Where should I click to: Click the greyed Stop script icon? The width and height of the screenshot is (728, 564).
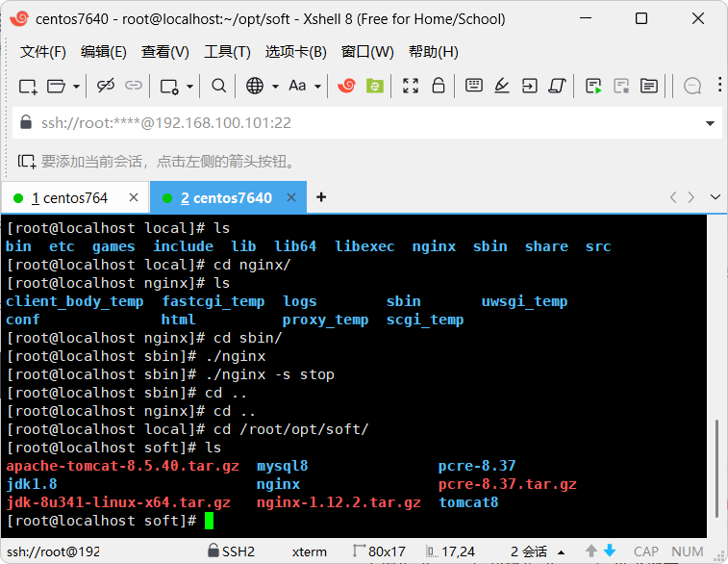[620, 86]
